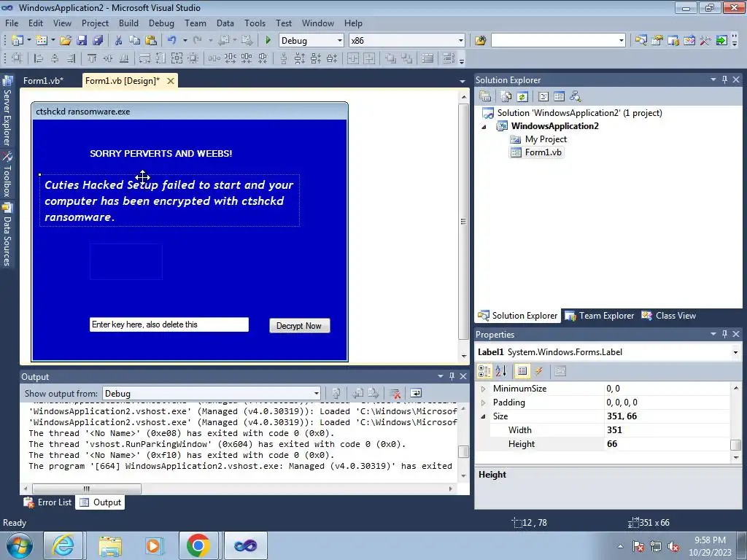Open the File menu
Viewport: 747px width, 560px height.
pos(12,23)
